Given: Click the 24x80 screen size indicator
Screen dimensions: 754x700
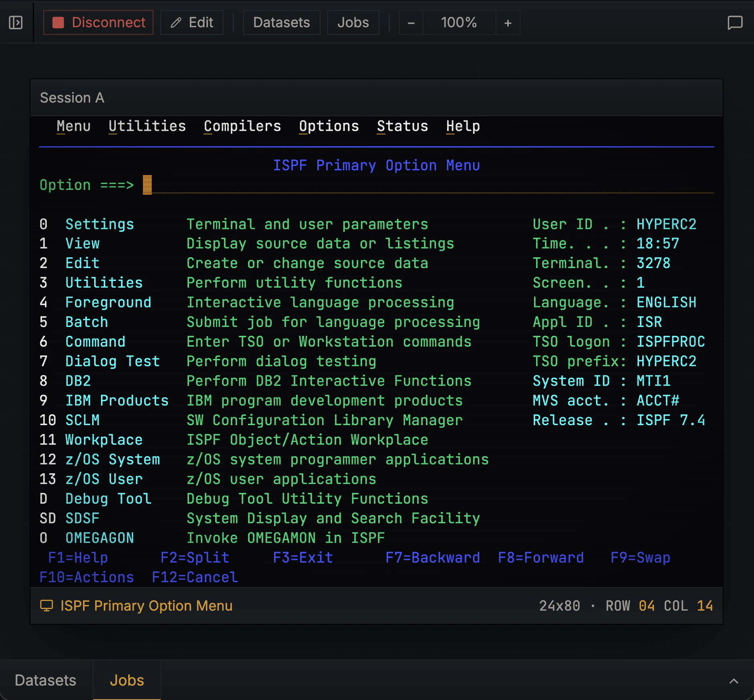Looking at the screenshot, I should click(560, 606).
